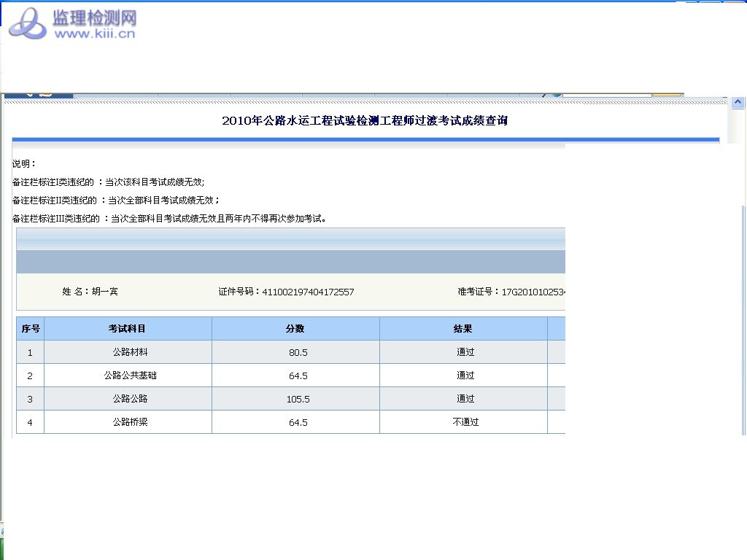Click the 不通过 result in row 4
Screen dimensions: 747x560
(x=465, y=422)
